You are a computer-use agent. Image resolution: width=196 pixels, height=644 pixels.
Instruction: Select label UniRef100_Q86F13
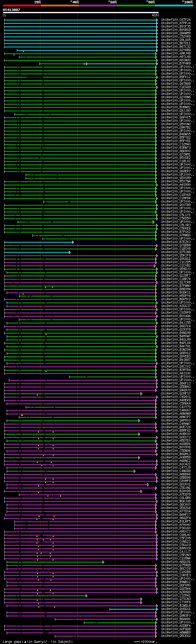click(176, 384)
